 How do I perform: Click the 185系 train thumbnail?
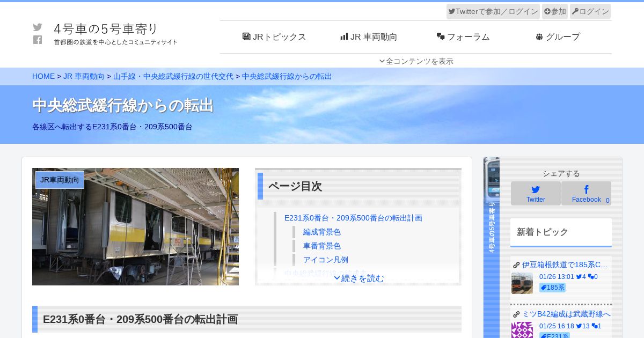(522, 283)
